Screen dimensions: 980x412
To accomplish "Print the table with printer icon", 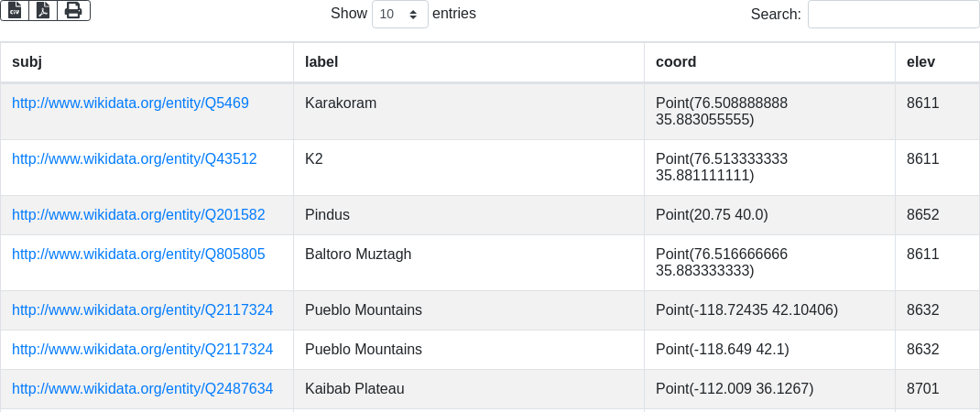I will 73,11.
